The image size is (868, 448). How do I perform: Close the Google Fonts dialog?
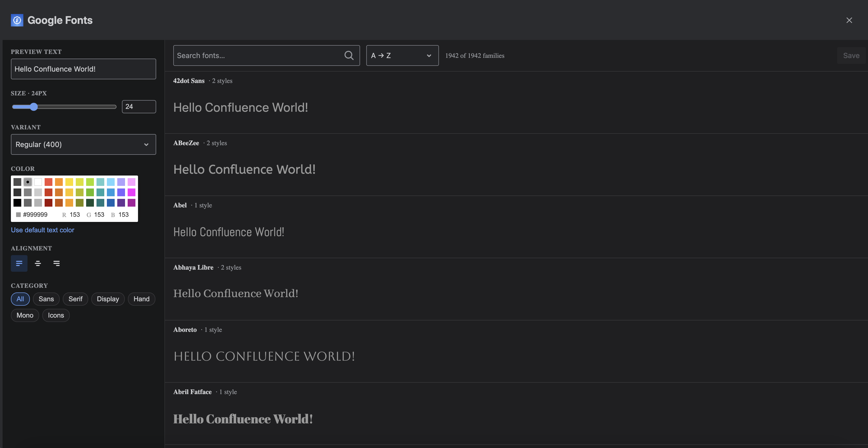[849, 20]
